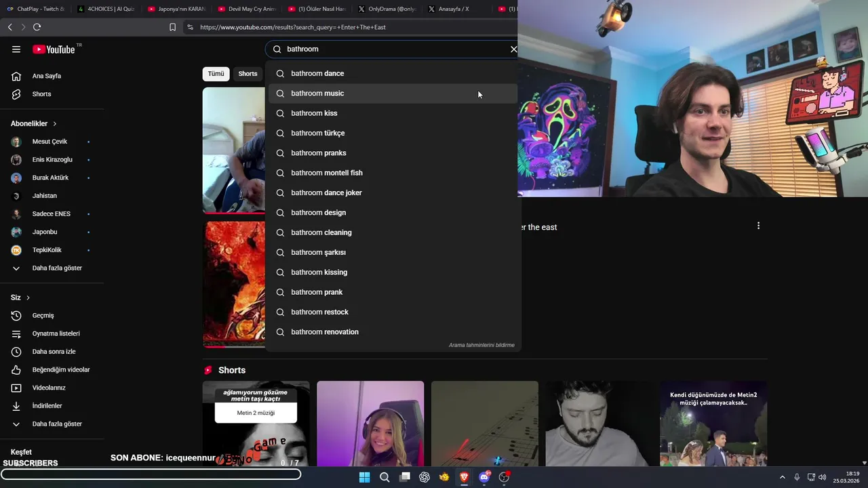
Task: Click Arama tahminlerini bildirme link
Action: click(x=481, y=345)
